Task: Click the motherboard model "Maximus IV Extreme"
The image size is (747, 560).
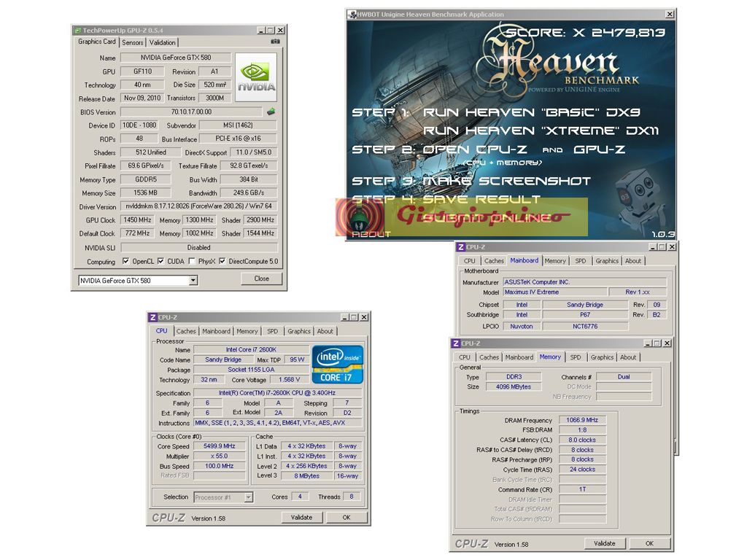Action: tap(555, 292)
